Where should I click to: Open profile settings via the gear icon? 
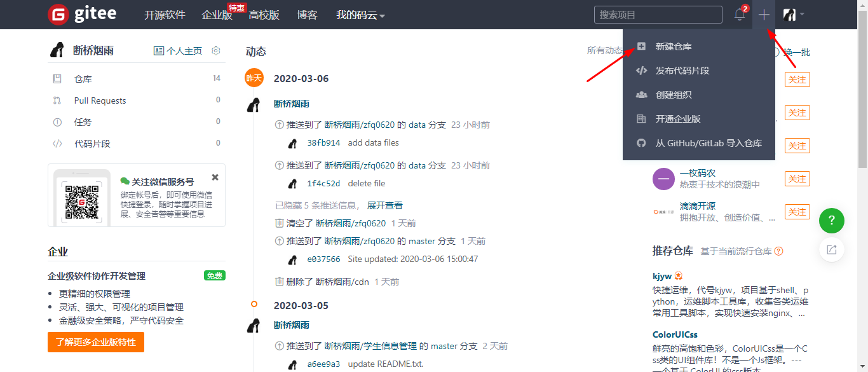215,51
